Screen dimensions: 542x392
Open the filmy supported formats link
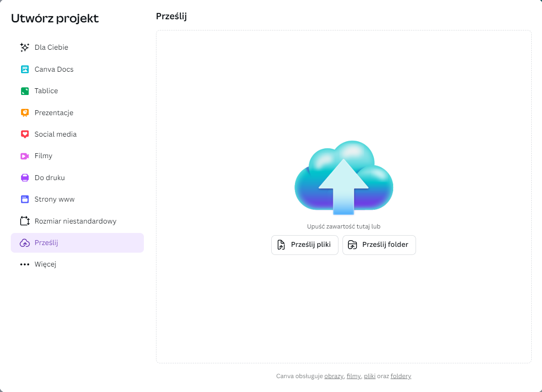[x=353, y=376]
